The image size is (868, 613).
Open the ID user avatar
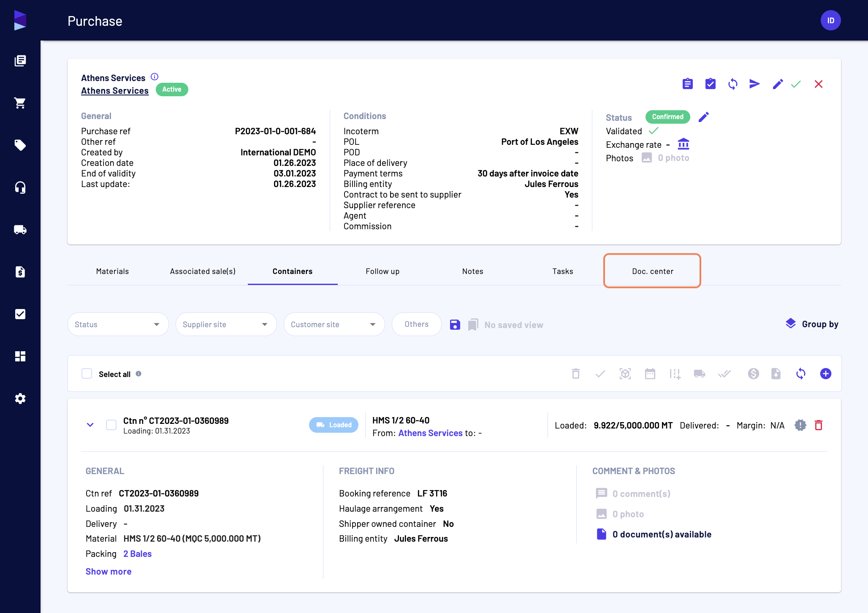click(x=830, y=20)
